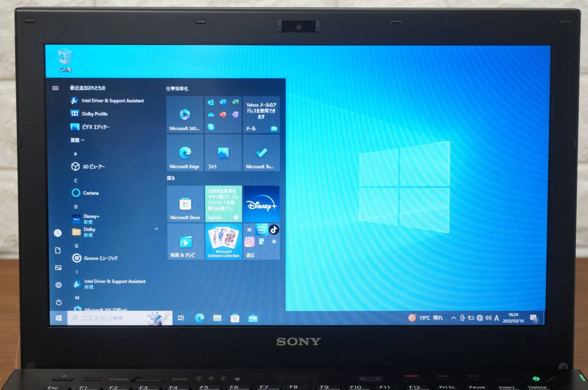Viewport: 588px width, 390px height.
Task: Open the Office apps folder tile
Action: (x=223, y=115)
